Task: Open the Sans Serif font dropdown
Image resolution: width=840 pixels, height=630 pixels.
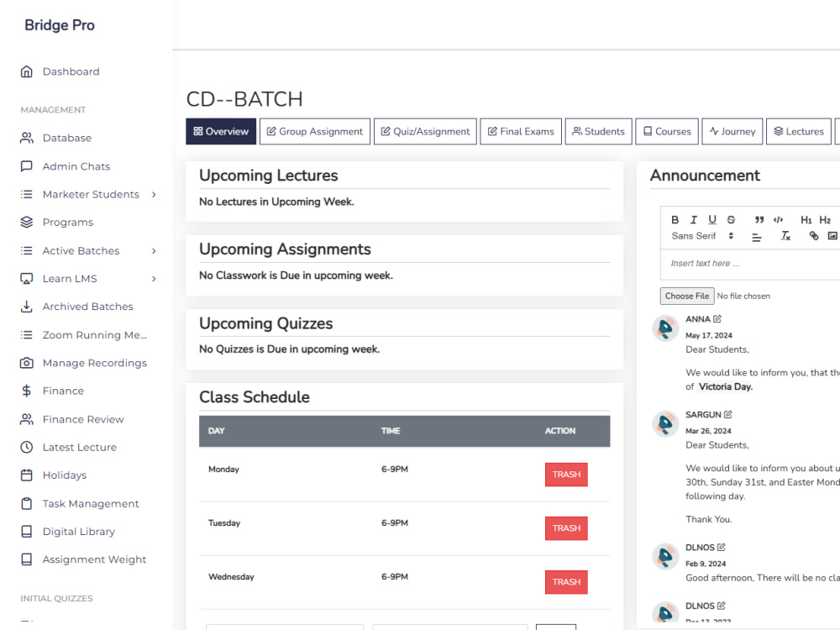Action: coord(702,236)
